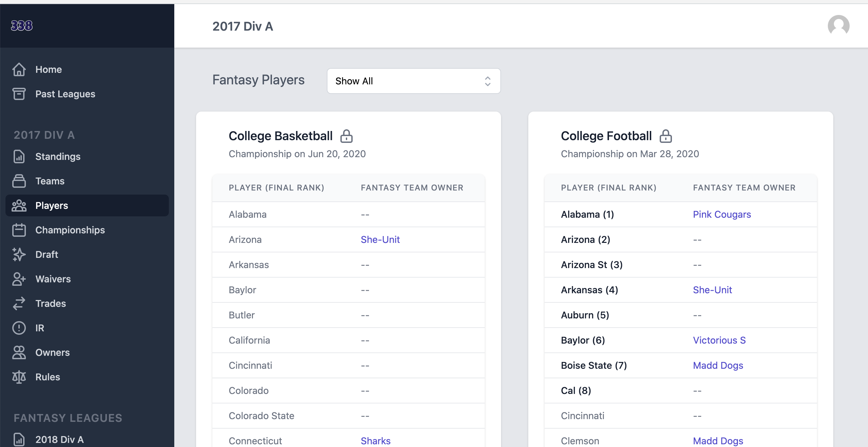Click the Trades icon in sidebar
This screenshot has width=868, height=447.
coord(19,303)
